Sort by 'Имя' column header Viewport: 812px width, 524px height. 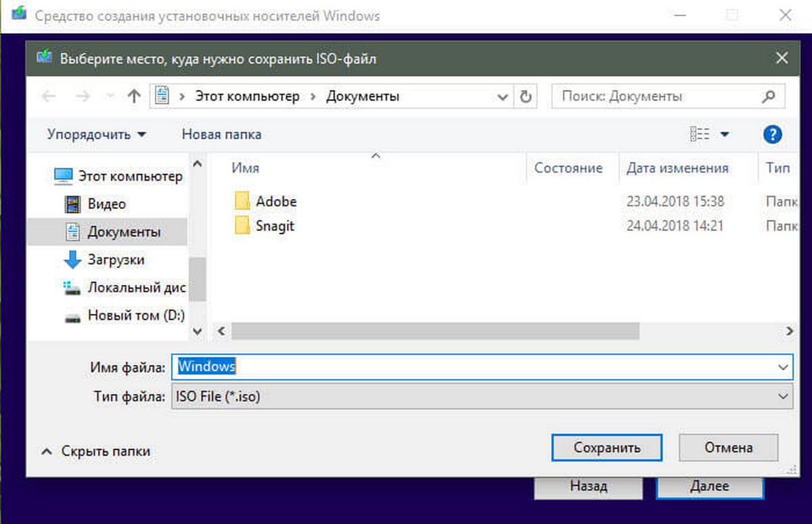coord(245,168)
